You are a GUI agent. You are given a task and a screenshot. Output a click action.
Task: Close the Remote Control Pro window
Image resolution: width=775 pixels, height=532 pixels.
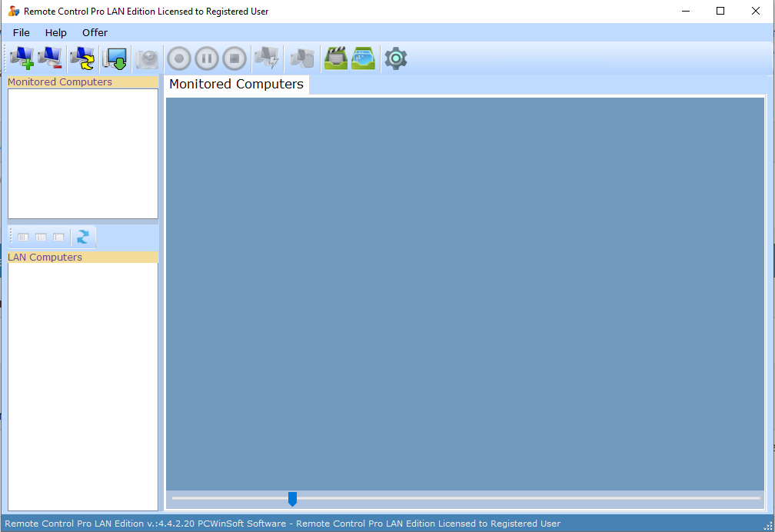click(x=756, y=11)
